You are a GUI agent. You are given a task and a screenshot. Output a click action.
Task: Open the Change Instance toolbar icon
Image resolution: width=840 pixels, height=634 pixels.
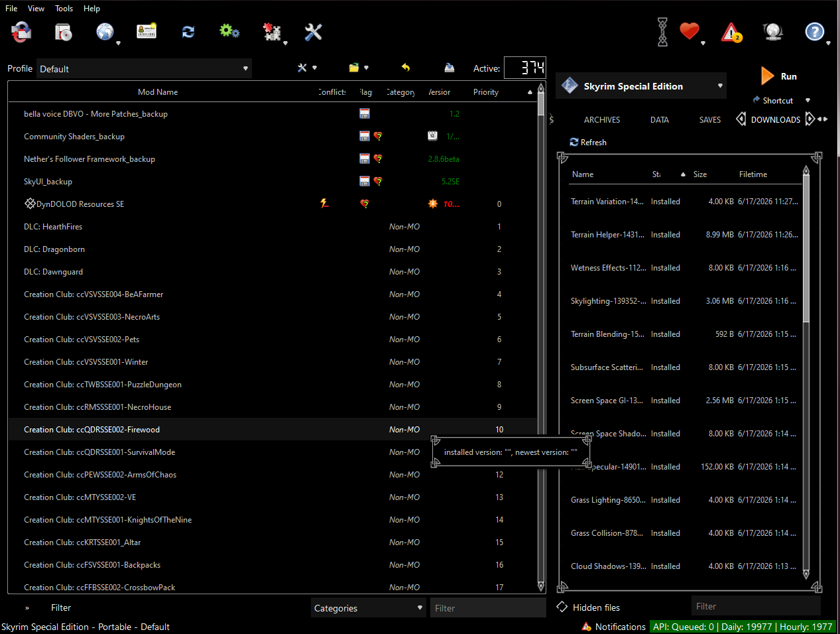click(21, 32)
